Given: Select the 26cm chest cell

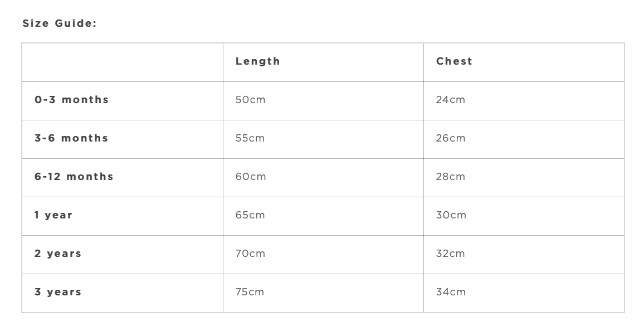Looking at the screenshot, I should pyautogui.click(x=451, y=138).
